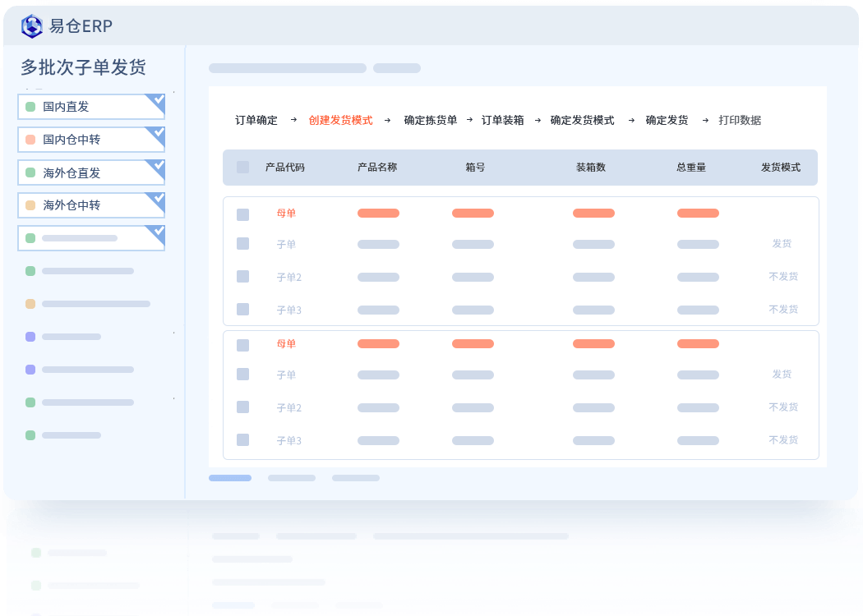
Task: Open the 打印数据 step
Action: [740, 120]
